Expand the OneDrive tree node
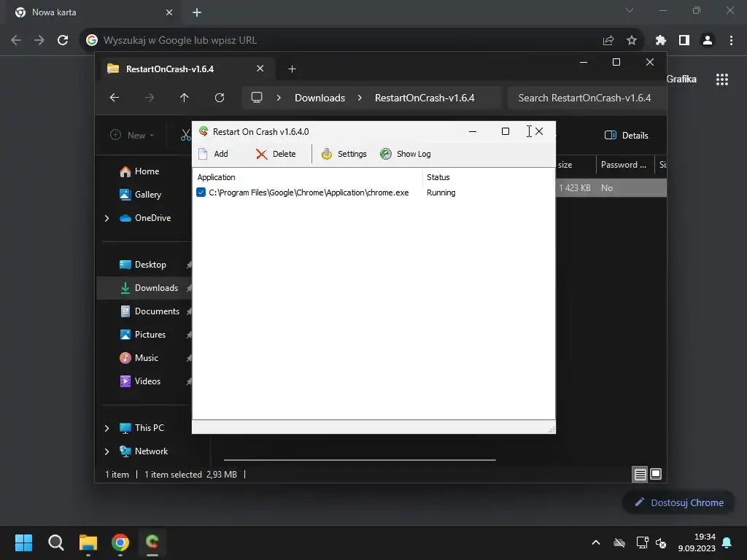This screenshot has height=560, width=747. 107,218
